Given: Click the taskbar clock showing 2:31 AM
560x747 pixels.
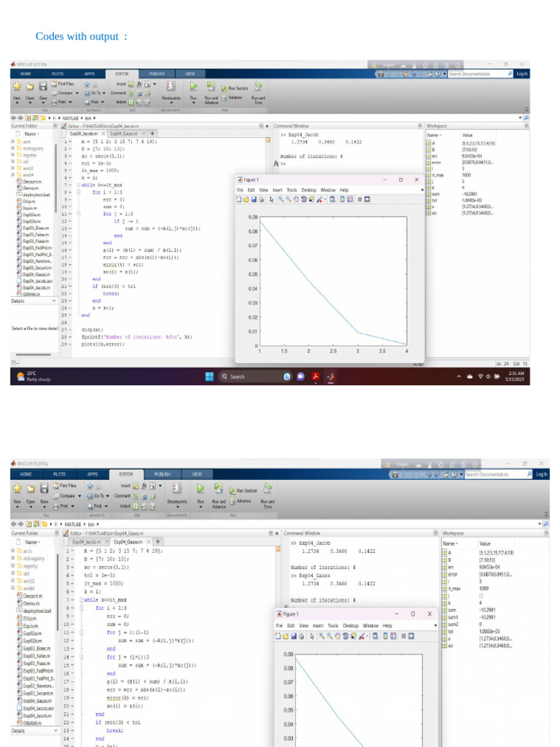Looking at the screenshot, I should [516, 376].
